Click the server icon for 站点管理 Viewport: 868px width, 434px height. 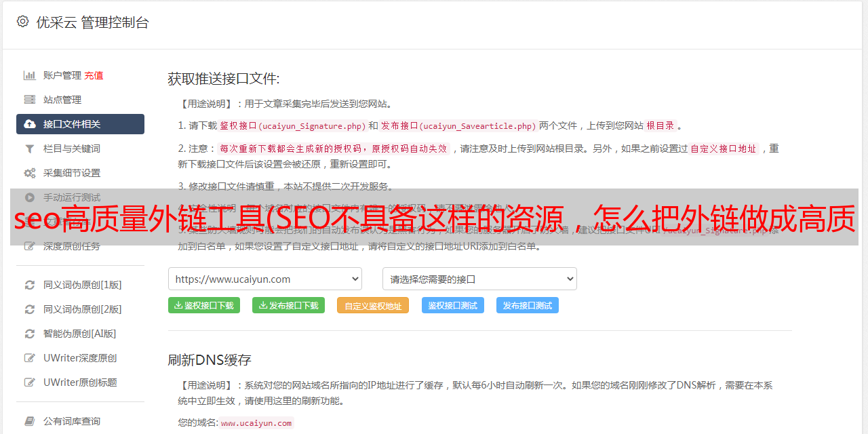30,100
